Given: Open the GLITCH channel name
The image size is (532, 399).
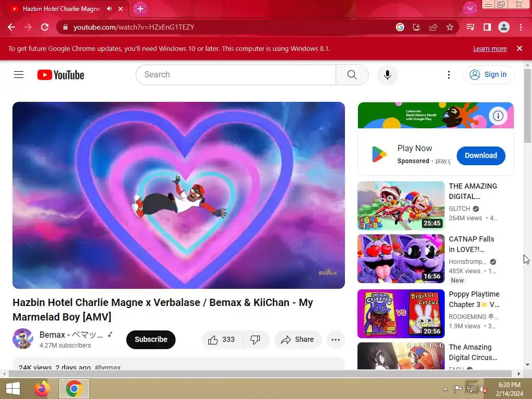Looking at the screenshot, I should (459, 209).
